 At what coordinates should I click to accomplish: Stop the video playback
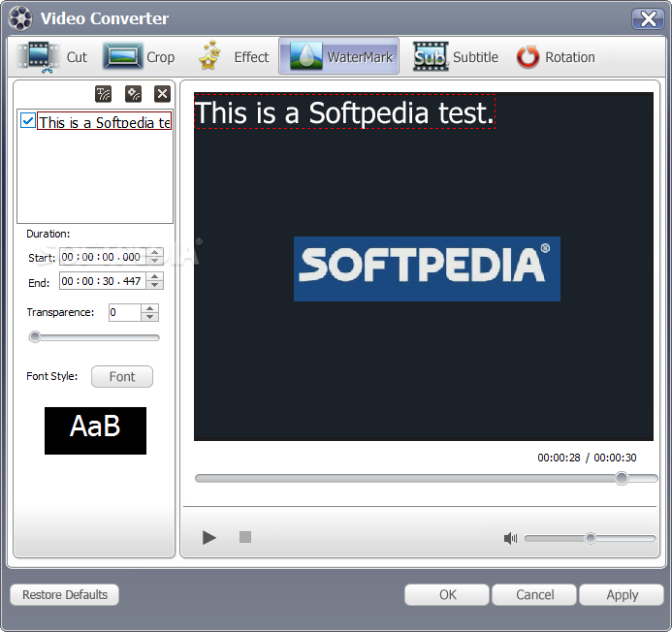coord(245,537)
